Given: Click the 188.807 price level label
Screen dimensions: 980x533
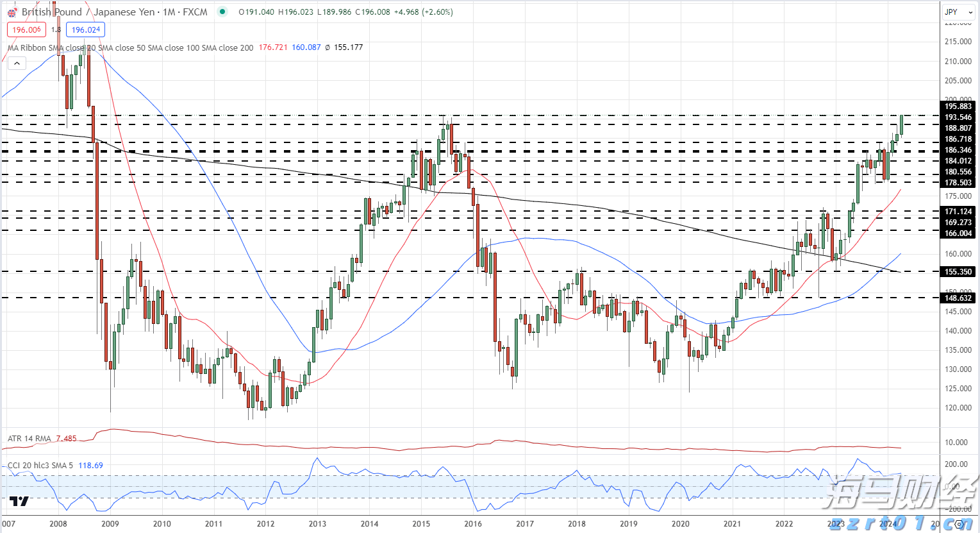Looking at the screenshot, I should coord(958,128).
